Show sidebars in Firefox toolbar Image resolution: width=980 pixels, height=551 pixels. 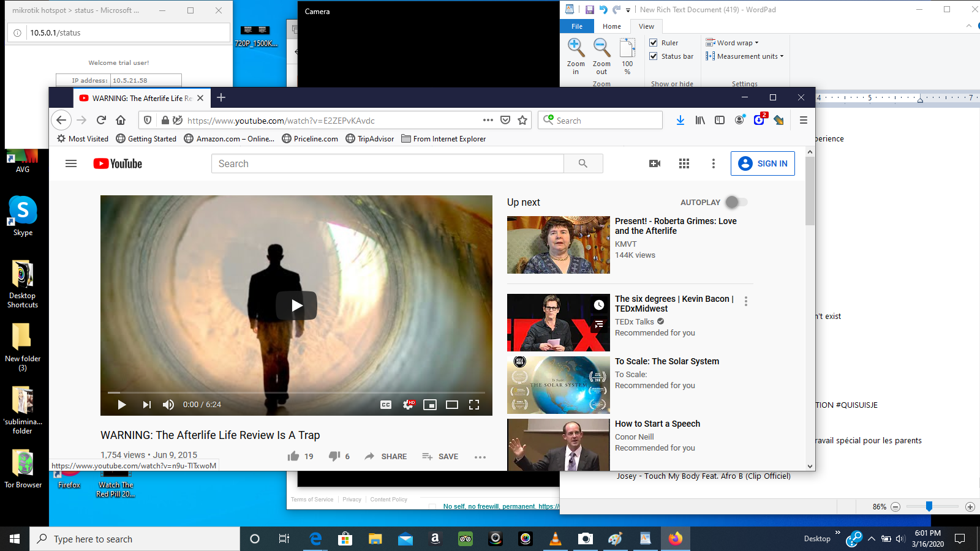720,121
